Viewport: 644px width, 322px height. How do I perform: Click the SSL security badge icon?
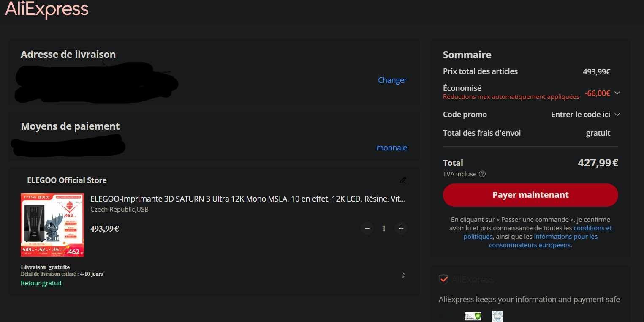(x=473, y=317)
